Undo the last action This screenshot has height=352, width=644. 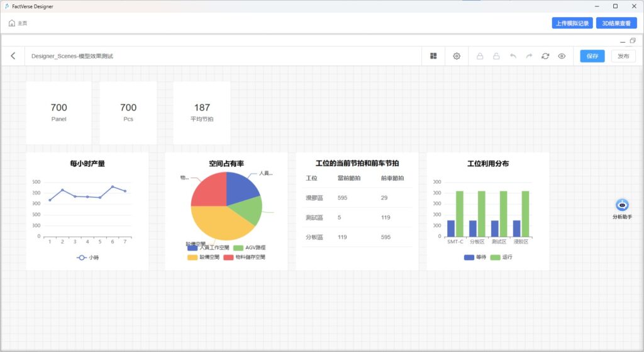pyautogui.click(x=513, y=56)
